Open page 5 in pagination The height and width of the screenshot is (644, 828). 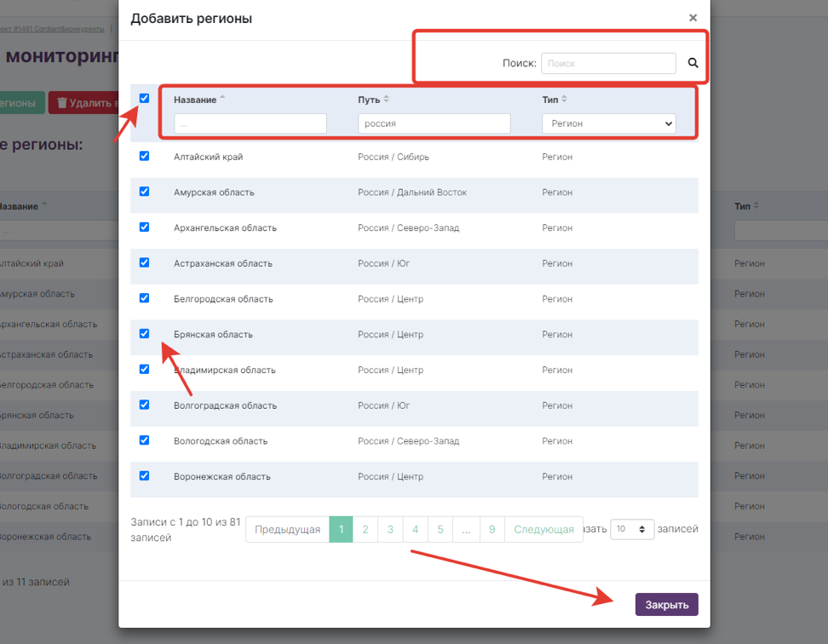[440, 530]
